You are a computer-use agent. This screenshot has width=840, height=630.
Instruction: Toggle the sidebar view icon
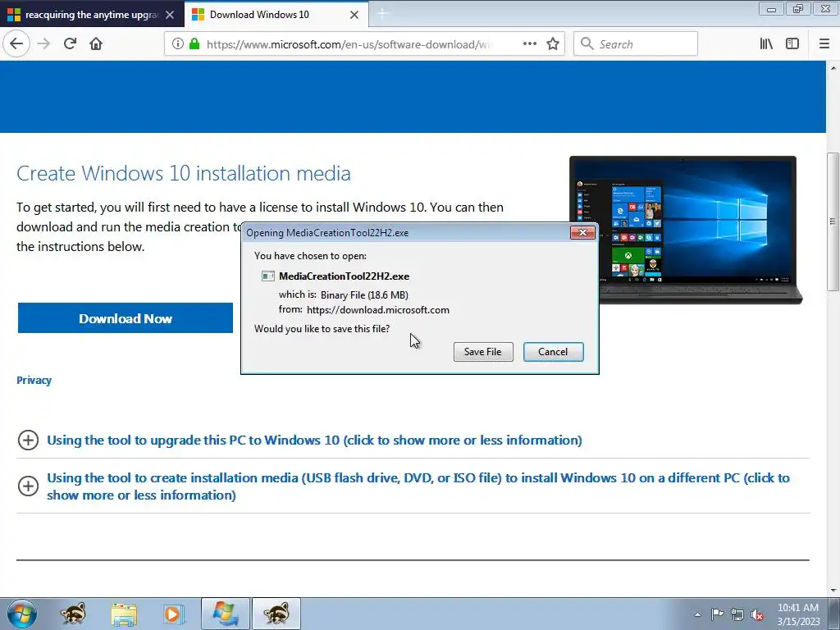[x=792, y=44]
